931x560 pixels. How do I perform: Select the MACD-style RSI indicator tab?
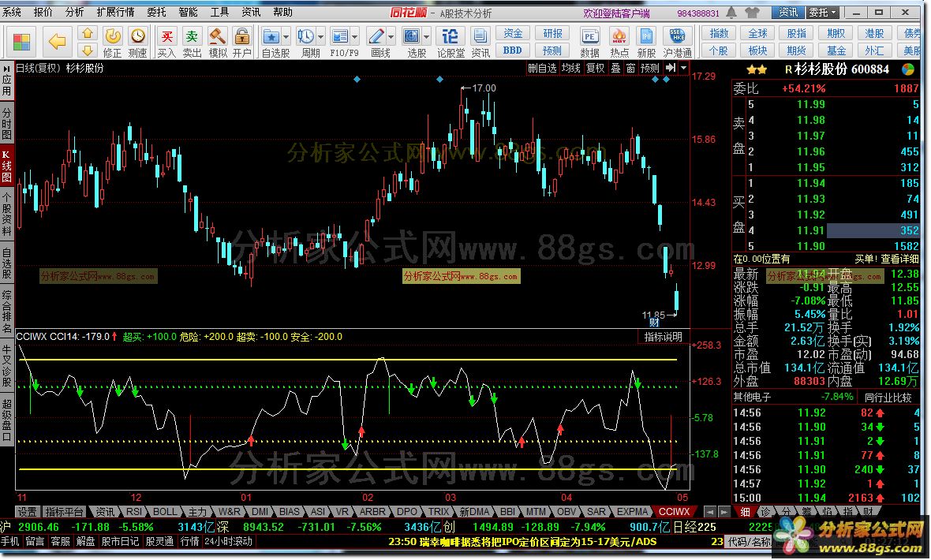133,511
